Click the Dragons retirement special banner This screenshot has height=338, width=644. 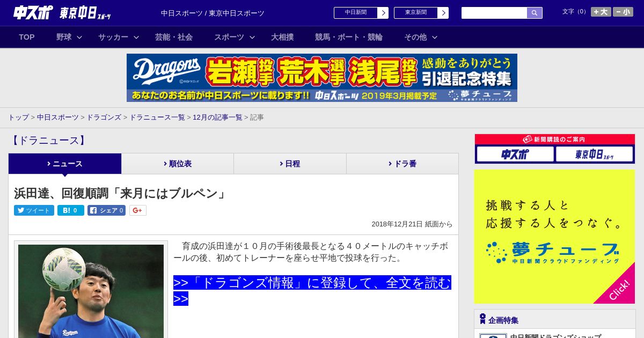322,78
